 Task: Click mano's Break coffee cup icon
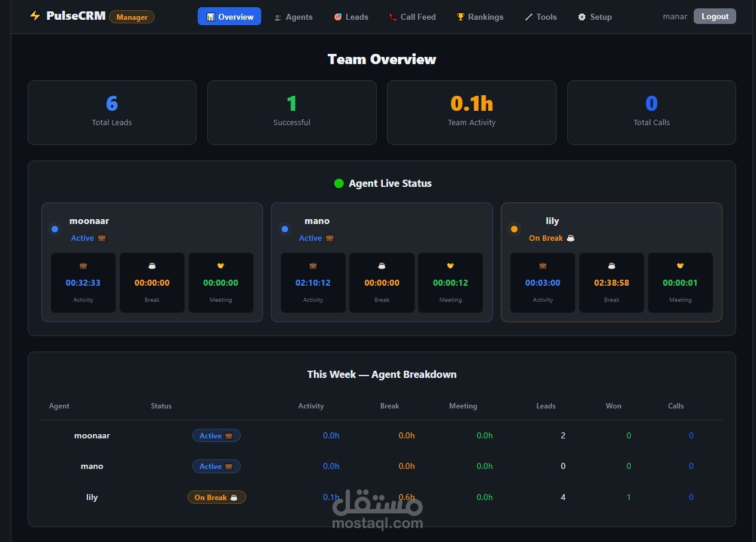[x=382, y=265]
